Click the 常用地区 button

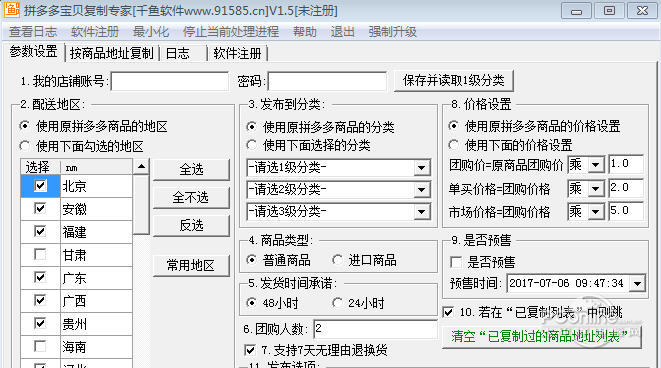191,266
